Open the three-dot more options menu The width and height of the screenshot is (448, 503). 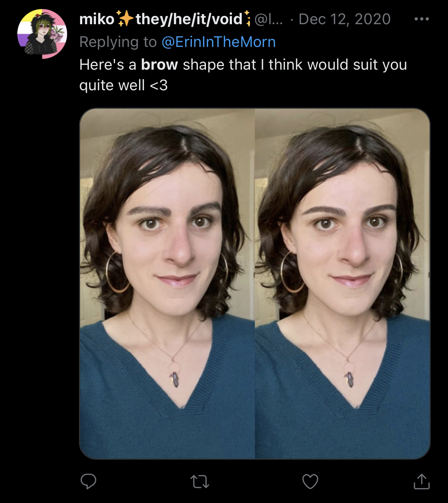click(422, 19)
